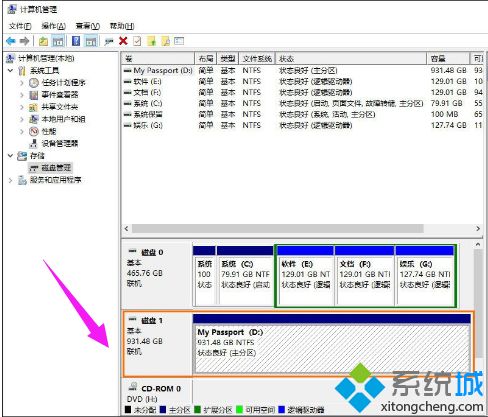Expand the 共享文件夹 tree node
Screen dimensions: 488x417
tap(22, 107)
